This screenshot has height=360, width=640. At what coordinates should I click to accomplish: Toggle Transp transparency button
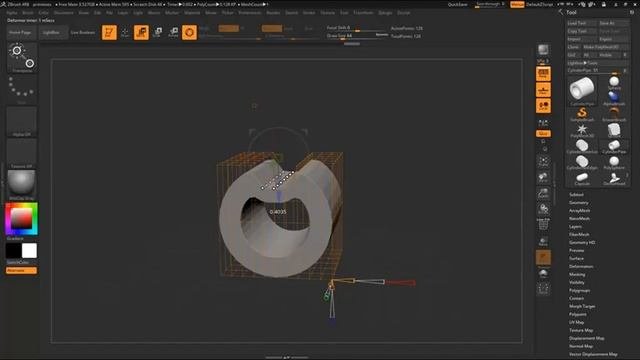543,241
